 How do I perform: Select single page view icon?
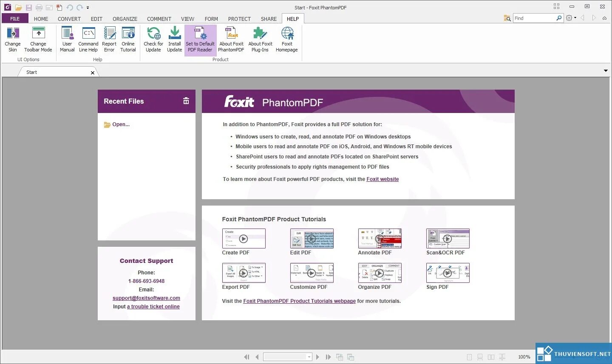(469, 357)
